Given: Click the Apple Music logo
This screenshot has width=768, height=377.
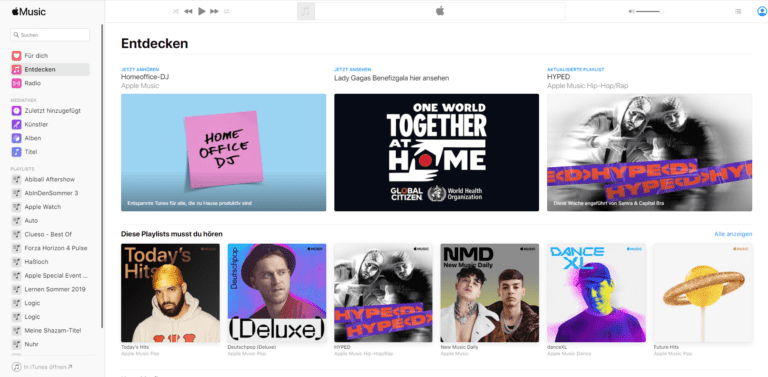Looking at the screenshot, I should 29,12.
